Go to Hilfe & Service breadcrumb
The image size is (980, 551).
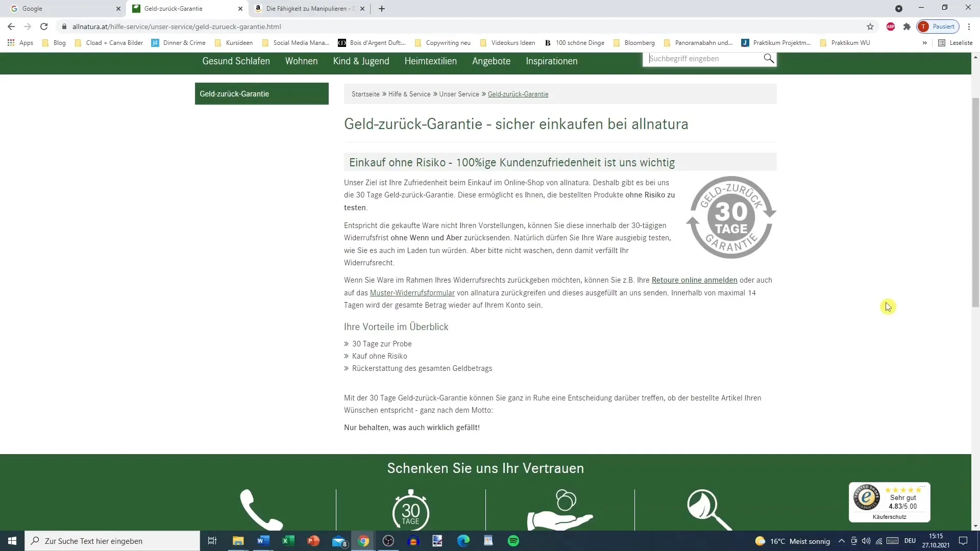409,94
